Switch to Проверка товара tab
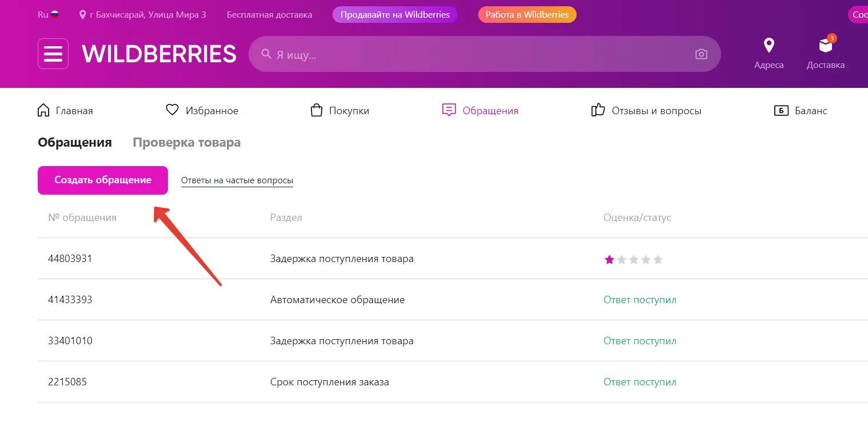 186,143
